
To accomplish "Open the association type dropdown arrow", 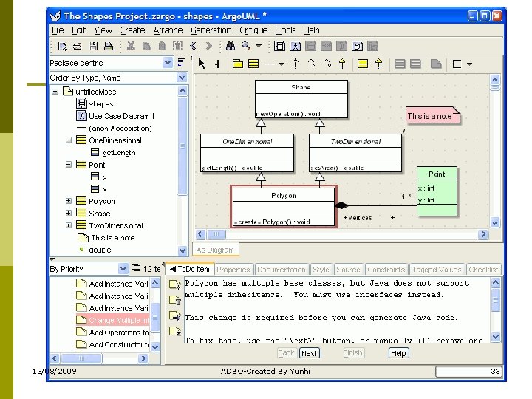I will pyautogui.click(x=282, y=64).
